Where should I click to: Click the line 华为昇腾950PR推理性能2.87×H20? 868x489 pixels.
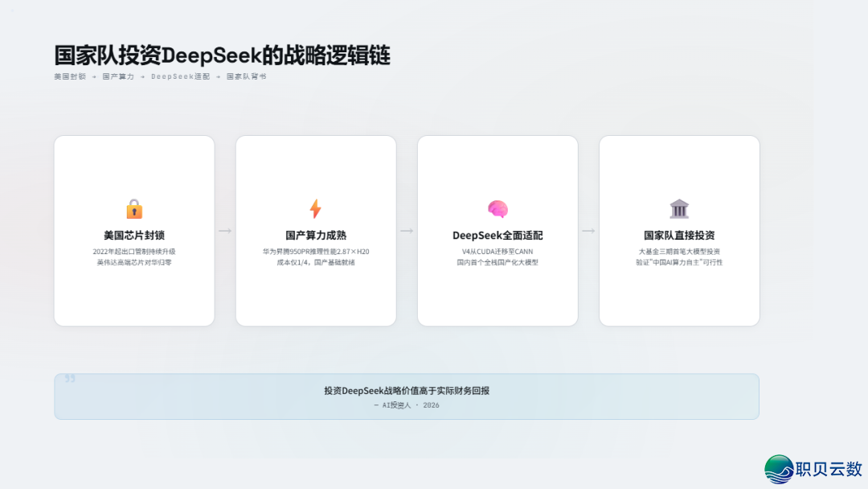point(316,252)
